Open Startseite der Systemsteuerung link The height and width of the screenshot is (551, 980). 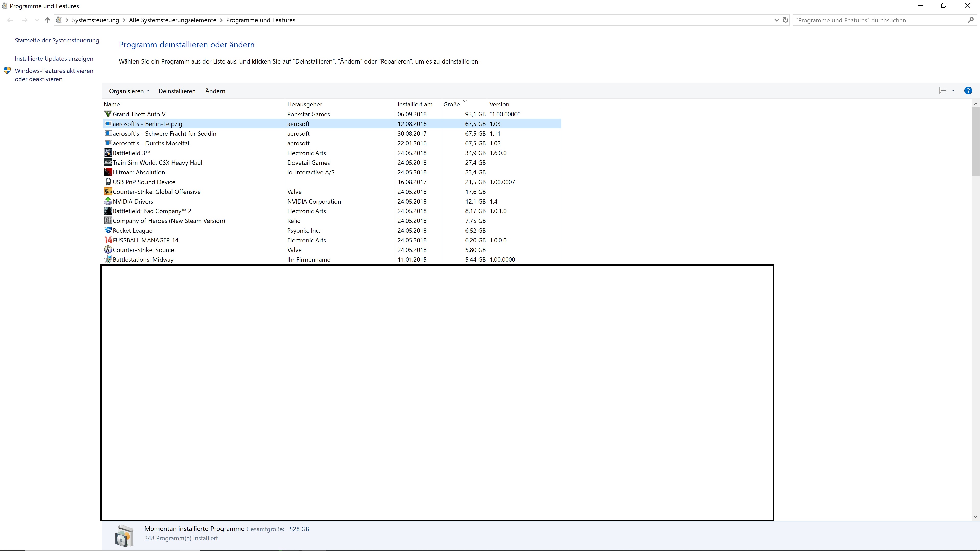tap(57, 40)
